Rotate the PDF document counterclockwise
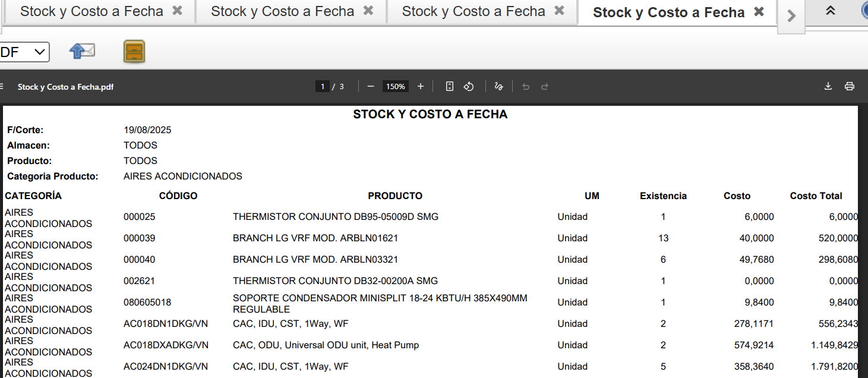This screenshot has width=868, height=378. point(469,87)
